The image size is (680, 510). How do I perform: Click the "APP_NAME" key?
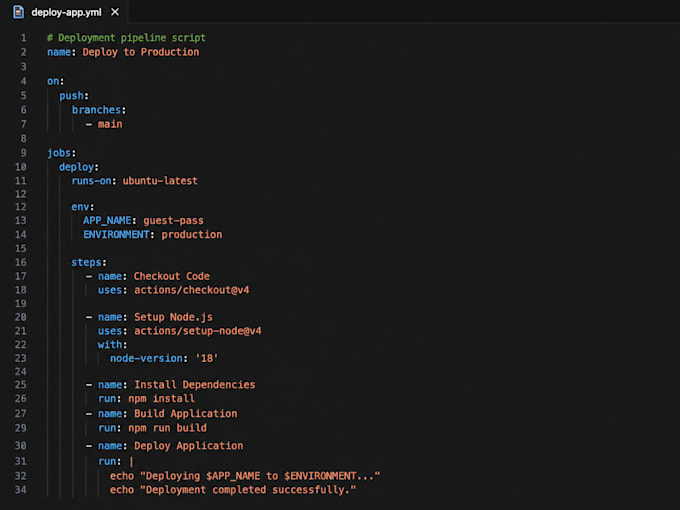point(107,220)
